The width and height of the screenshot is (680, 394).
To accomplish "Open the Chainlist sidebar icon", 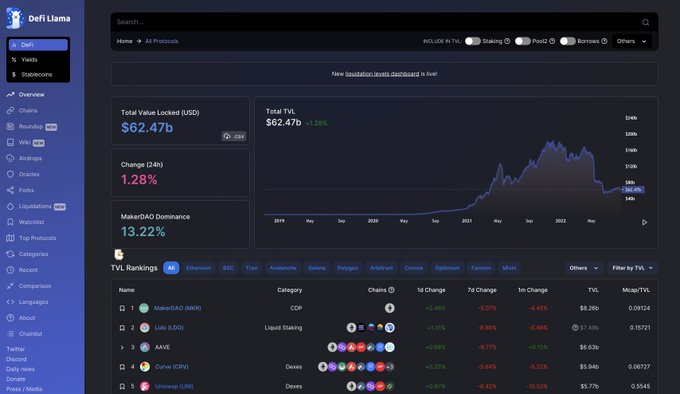I will click(x=10, y=334).
